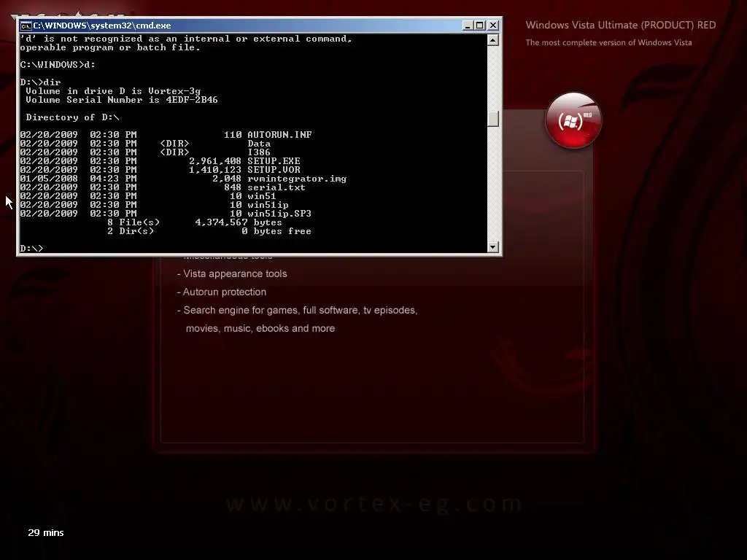This screenshot has width=747, height=560.
Task: Click the Search engine for games line
Action: [298, 311]
